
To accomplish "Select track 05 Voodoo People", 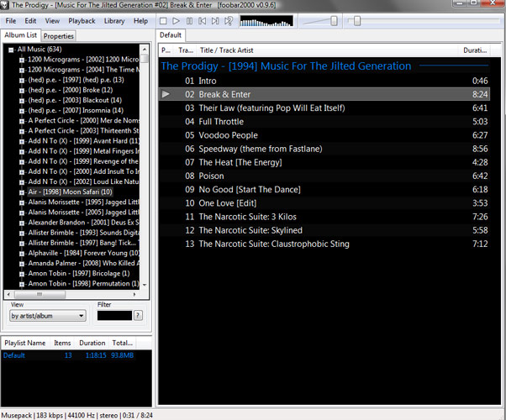I will tap(324, 135).
